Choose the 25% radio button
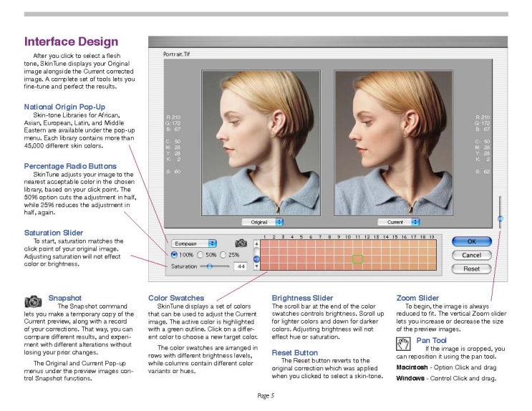This screenshot has width=532, height=411. (223, 254)
